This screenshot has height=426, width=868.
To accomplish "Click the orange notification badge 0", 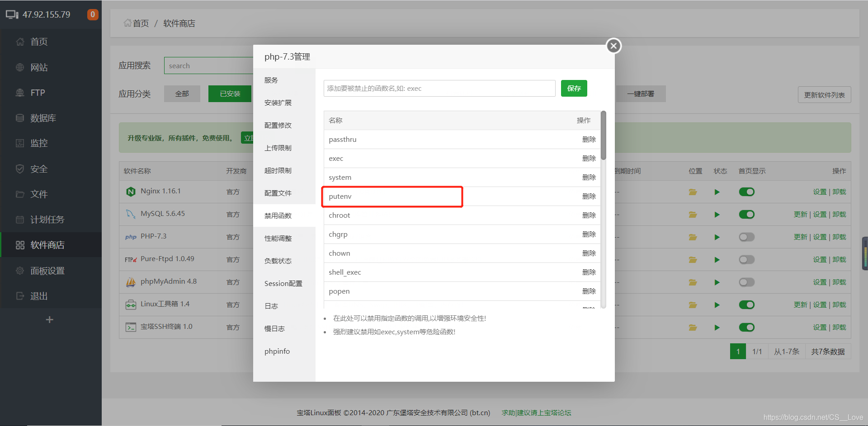I will pyautogui.click(x=93, y=14).
